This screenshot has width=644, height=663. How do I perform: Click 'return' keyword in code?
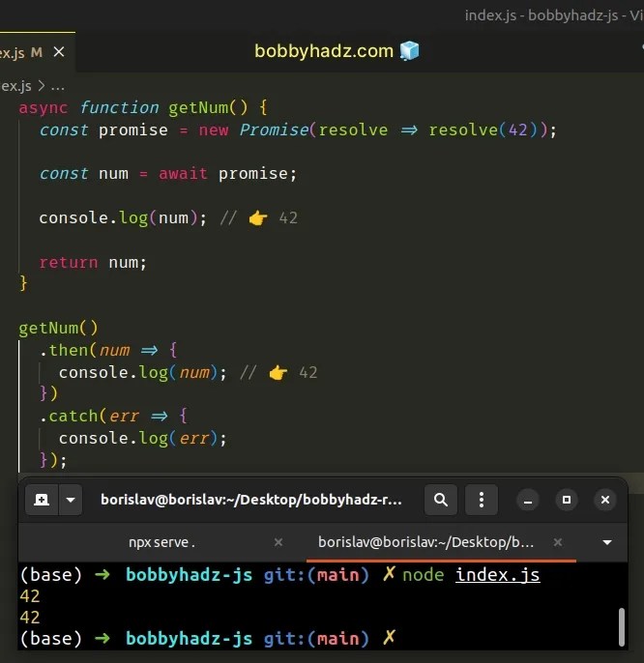point(68,263)
